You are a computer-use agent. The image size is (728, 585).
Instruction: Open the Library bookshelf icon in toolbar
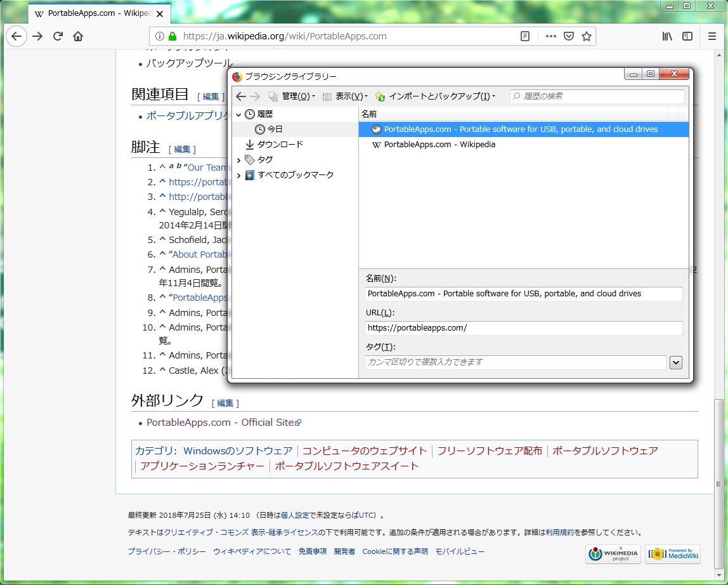click(667, 36)
